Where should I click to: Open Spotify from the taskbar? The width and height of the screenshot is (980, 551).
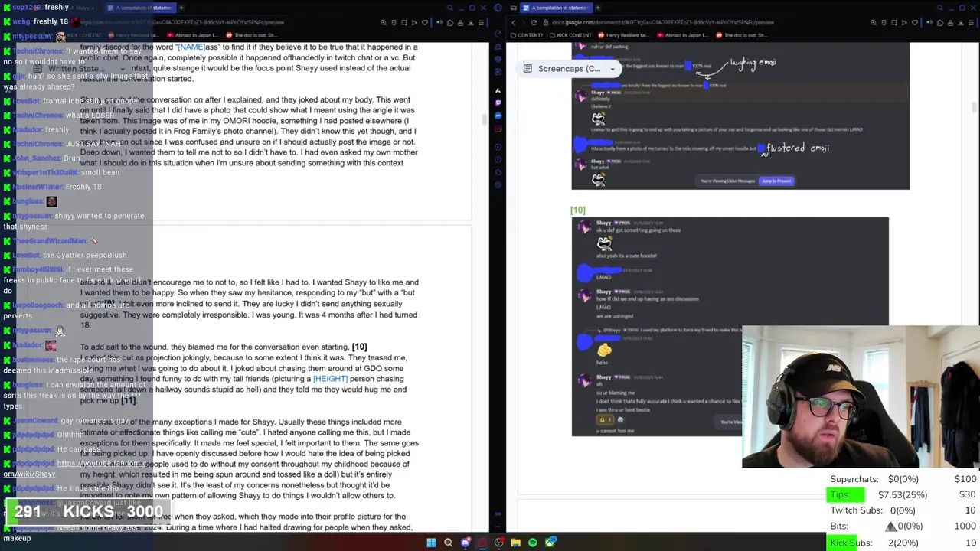point(533,543)
